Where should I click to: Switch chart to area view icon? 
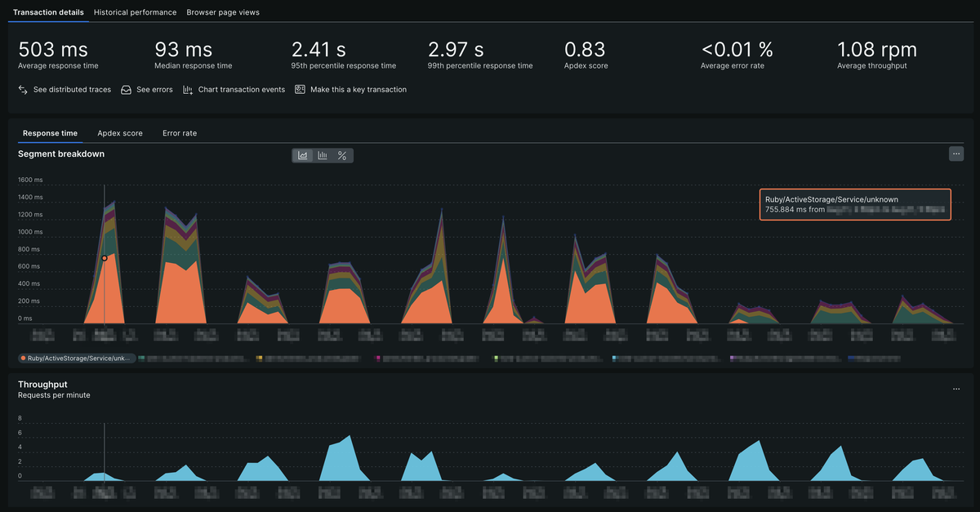303,155
